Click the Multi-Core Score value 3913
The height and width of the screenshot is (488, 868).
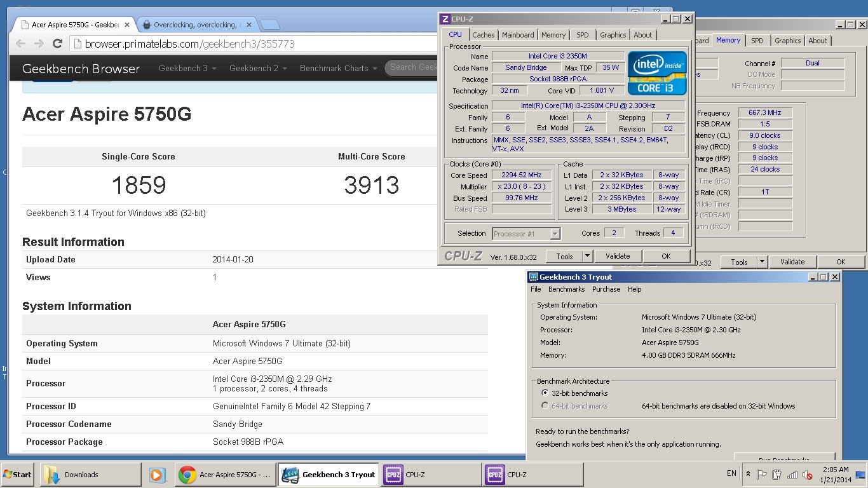(x=372, y=186)
